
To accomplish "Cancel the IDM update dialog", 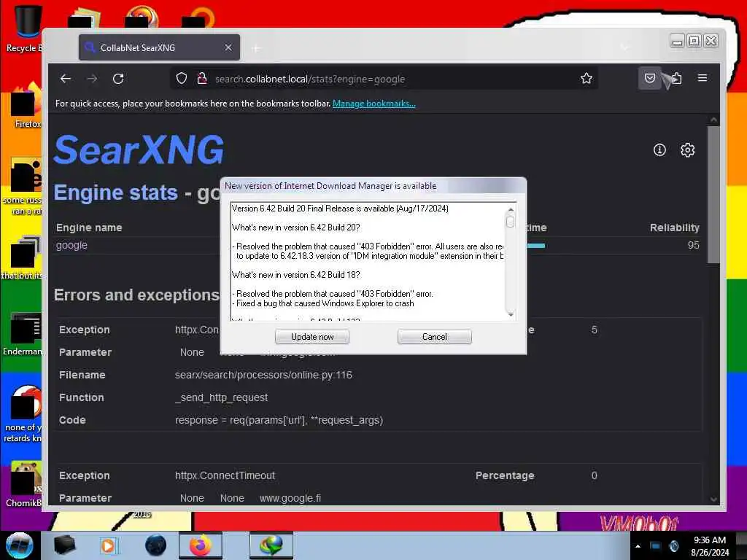I will click(x=435, y=337).
